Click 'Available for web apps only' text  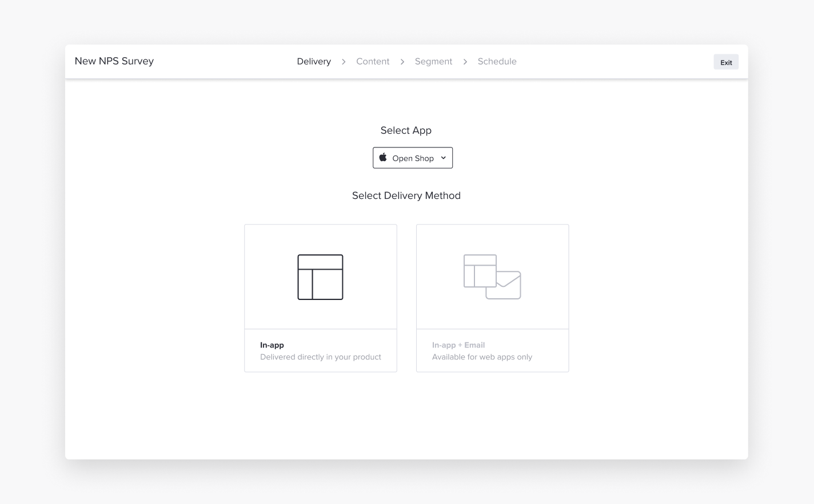point(482,357)
